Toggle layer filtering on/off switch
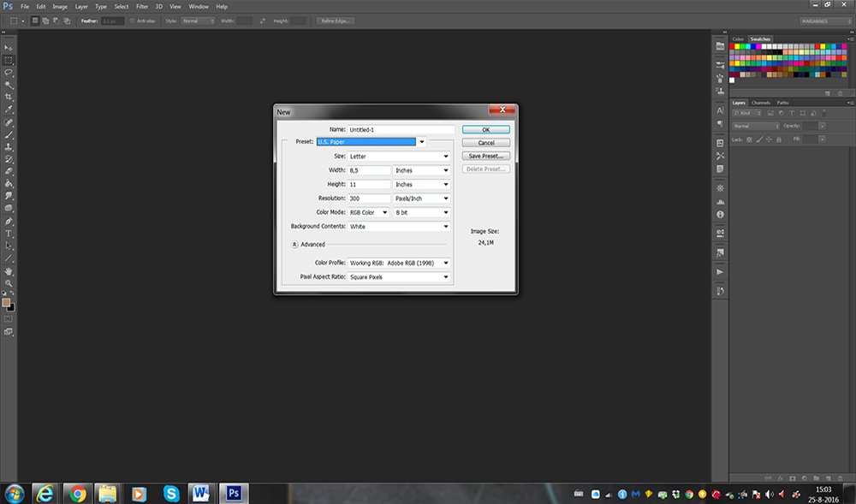The height and width of the screenshot is (504, 856). point(823,113)
